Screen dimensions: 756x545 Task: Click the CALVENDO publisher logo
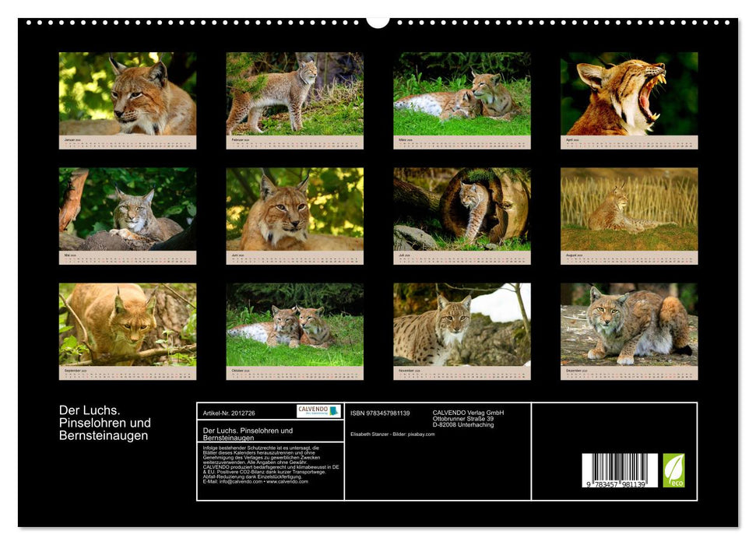point(316,412)
